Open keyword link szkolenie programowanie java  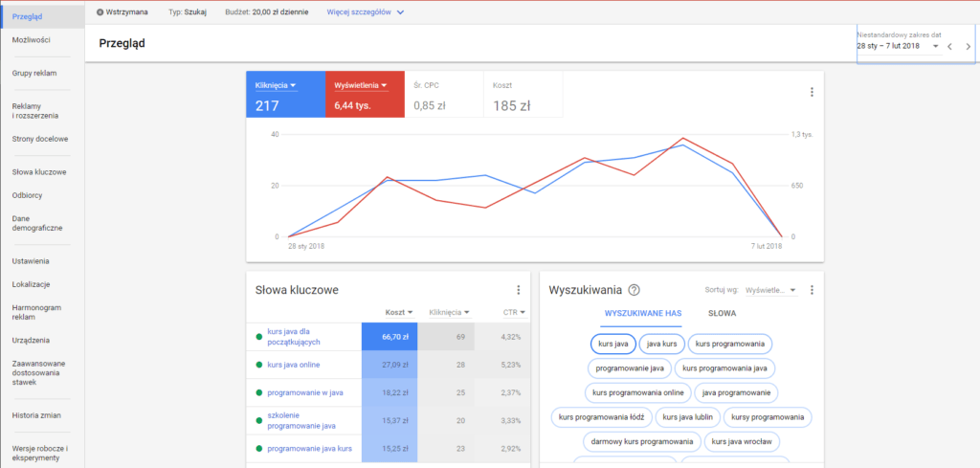301,421
